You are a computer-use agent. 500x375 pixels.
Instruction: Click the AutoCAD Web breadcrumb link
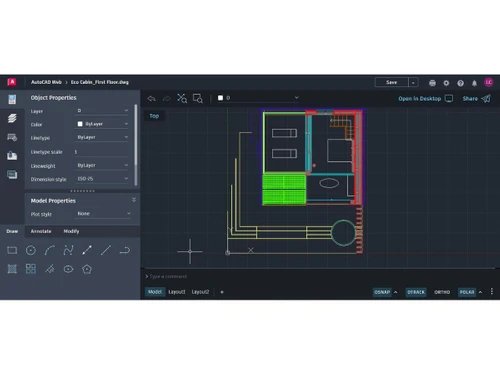click(46, 82)
